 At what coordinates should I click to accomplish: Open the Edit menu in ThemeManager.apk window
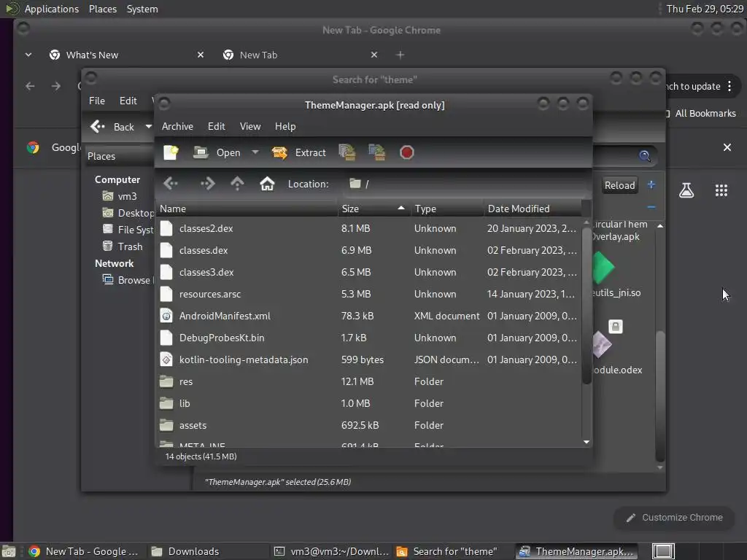click(216, 126)
